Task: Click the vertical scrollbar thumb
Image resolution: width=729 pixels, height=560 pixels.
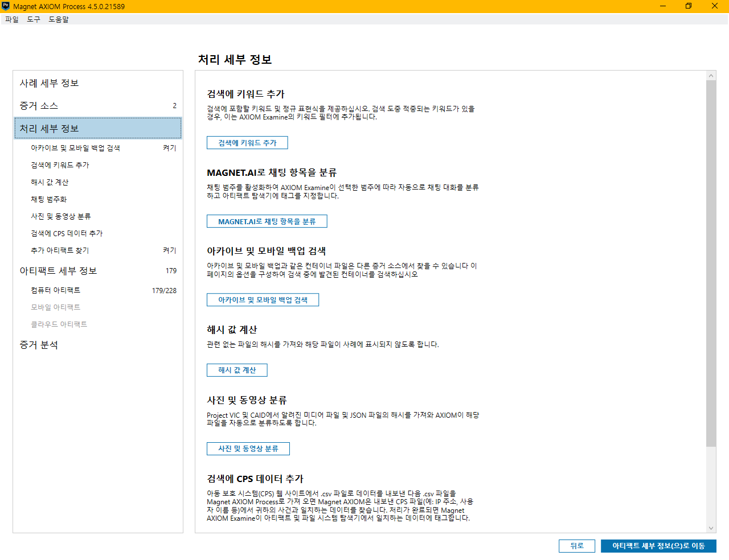Action: tap(711, 263)
